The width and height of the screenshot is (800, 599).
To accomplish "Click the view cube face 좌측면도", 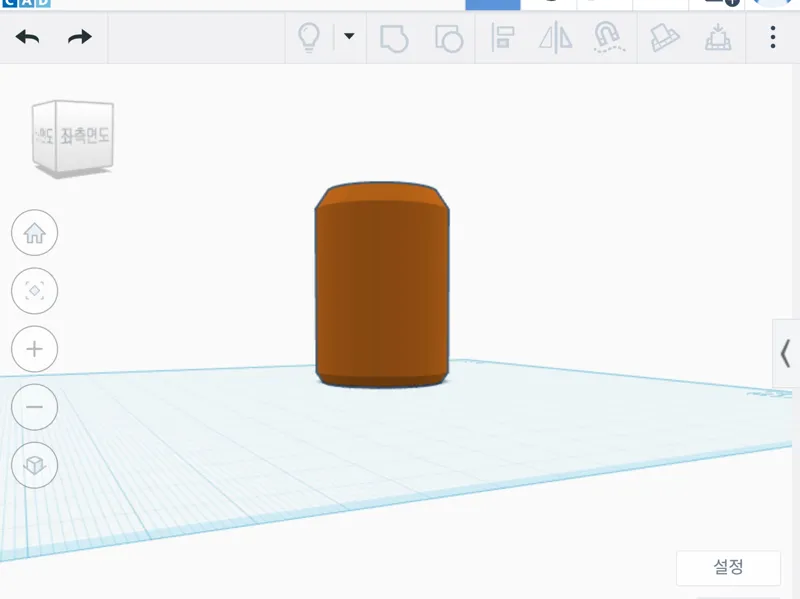I will 85,136.
